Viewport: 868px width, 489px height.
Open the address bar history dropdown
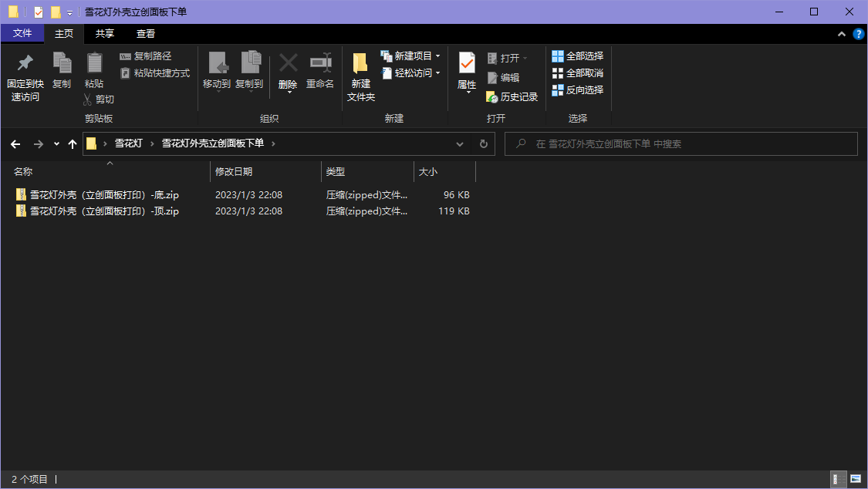click(x=460, y=143)
